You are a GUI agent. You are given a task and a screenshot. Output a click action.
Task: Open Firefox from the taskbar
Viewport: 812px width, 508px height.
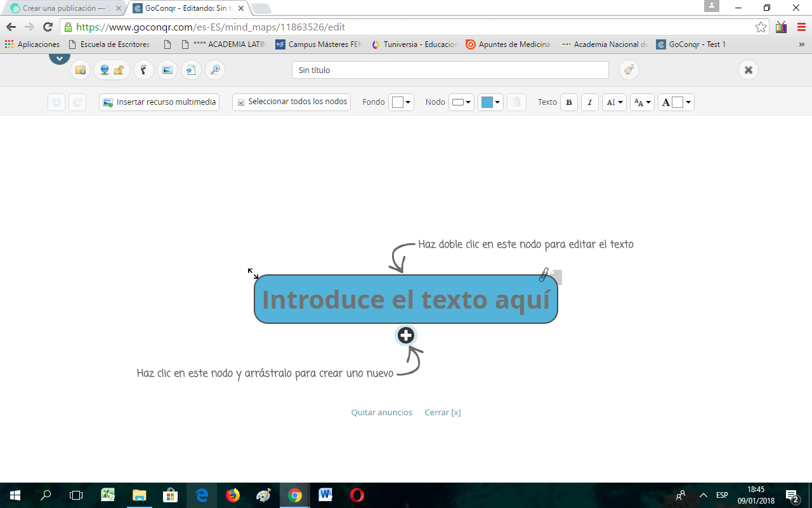pos(233,495)
